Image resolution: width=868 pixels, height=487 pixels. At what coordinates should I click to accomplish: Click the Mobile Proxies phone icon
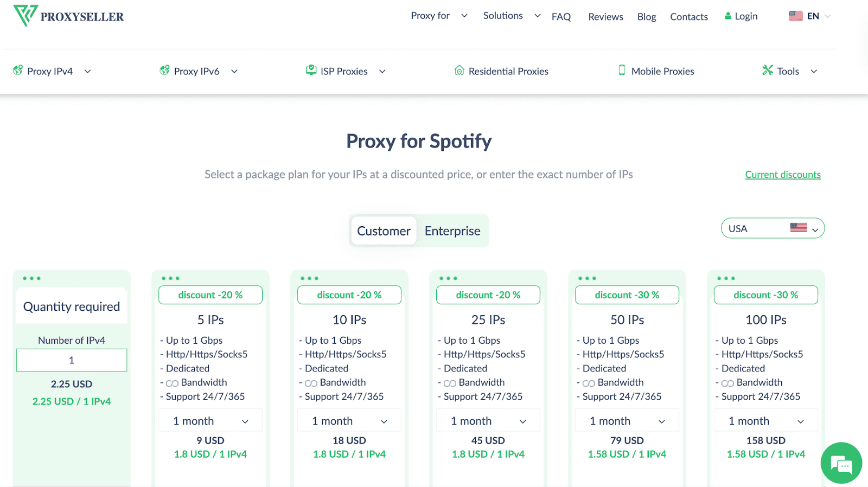[622, 71]
